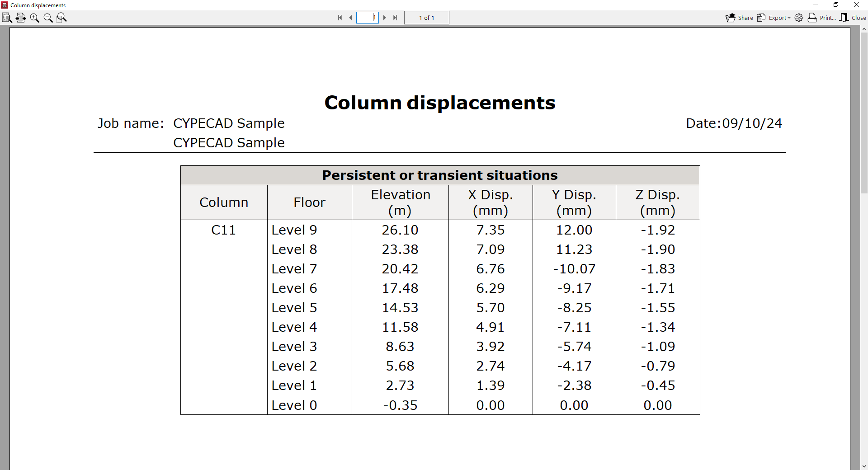The width and height of the screenshot is (868, 470).
Task: Click the Y displacement value 12.00
Action: (574, 230)
